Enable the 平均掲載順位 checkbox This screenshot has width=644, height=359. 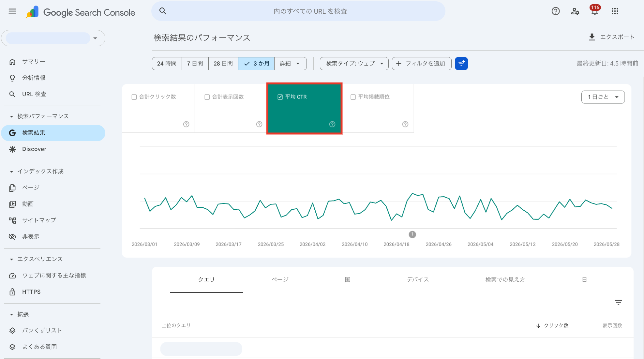pyautogui.click(x=353, y=97)
